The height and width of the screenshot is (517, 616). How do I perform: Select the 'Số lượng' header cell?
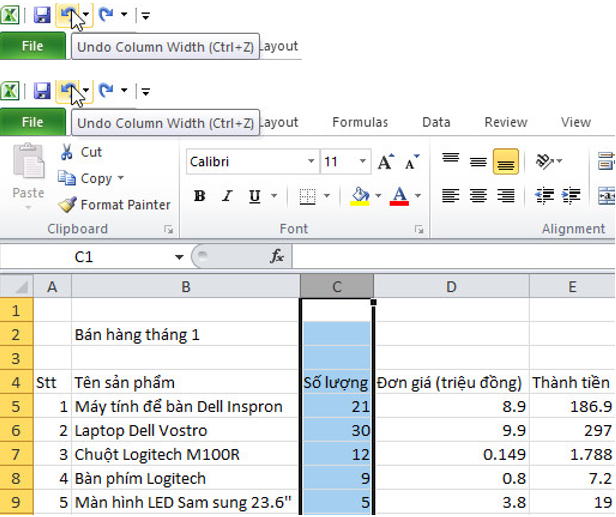point(336,382)
